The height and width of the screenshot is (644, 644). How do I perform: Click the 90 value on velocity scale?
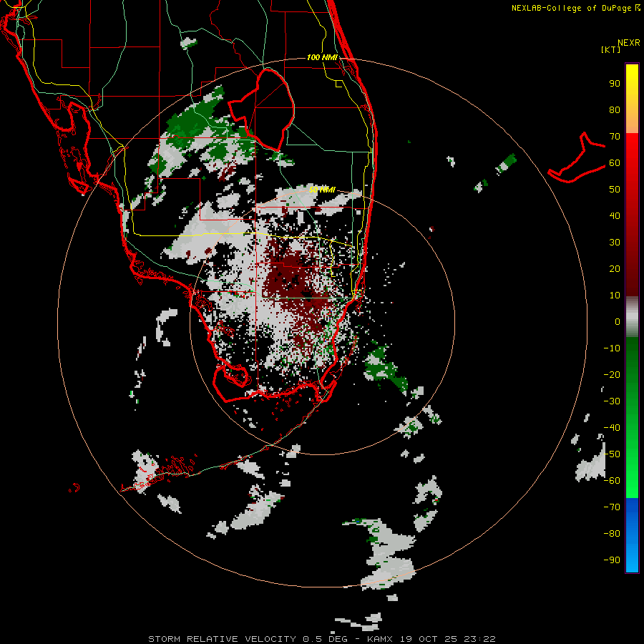click(615, 84)
